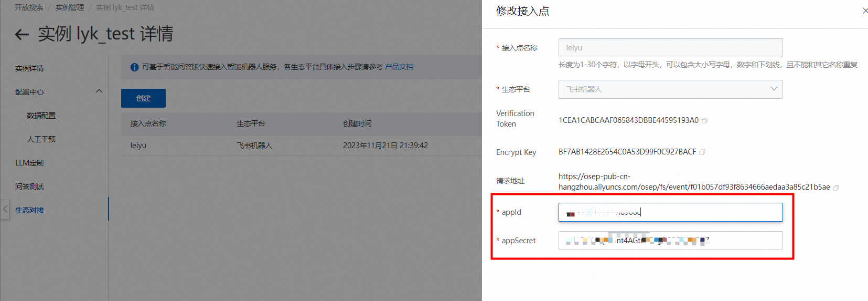
Task: Select 生态对接 in the sidebar
Action: [x=29, y=210]
